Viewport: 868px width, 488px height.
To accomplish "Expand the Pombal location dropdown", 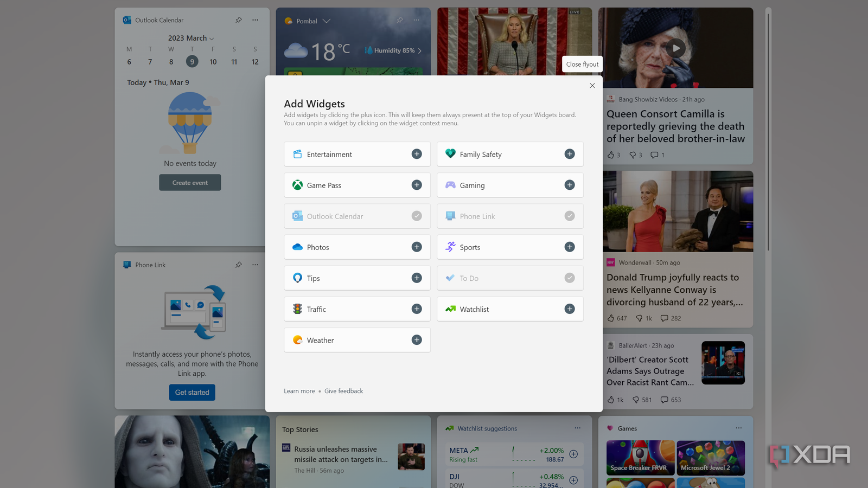I will tap(326, 21).
